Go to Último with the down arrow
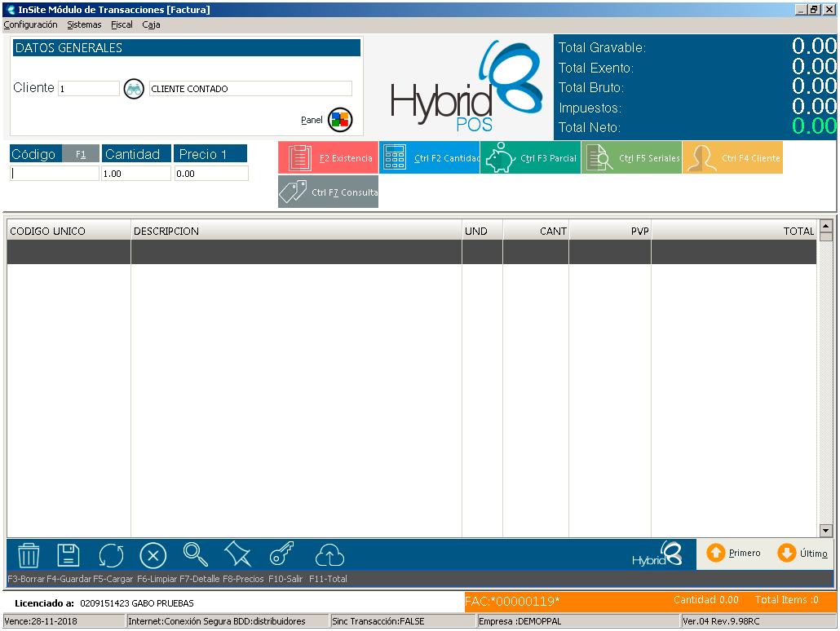840x631 pixels. point(802,553)
